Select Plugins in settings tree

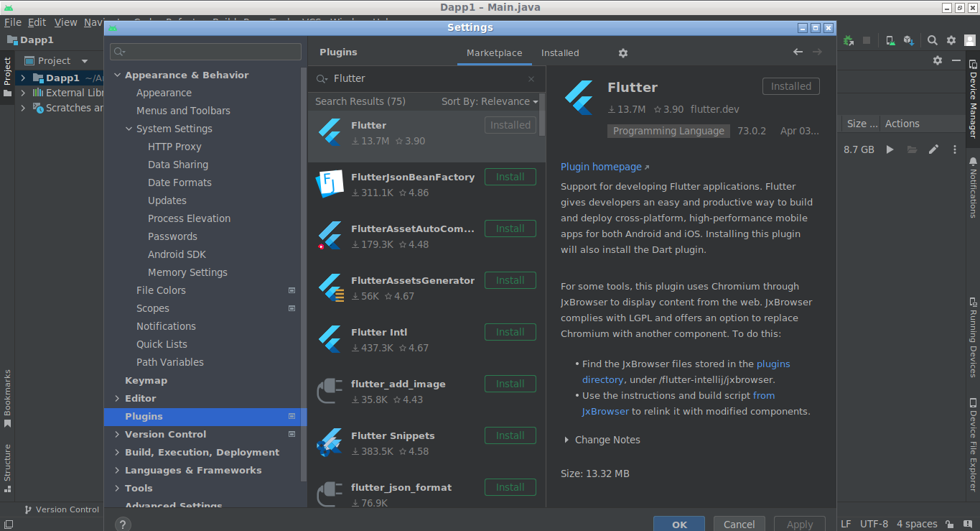(x=205, y=416)
